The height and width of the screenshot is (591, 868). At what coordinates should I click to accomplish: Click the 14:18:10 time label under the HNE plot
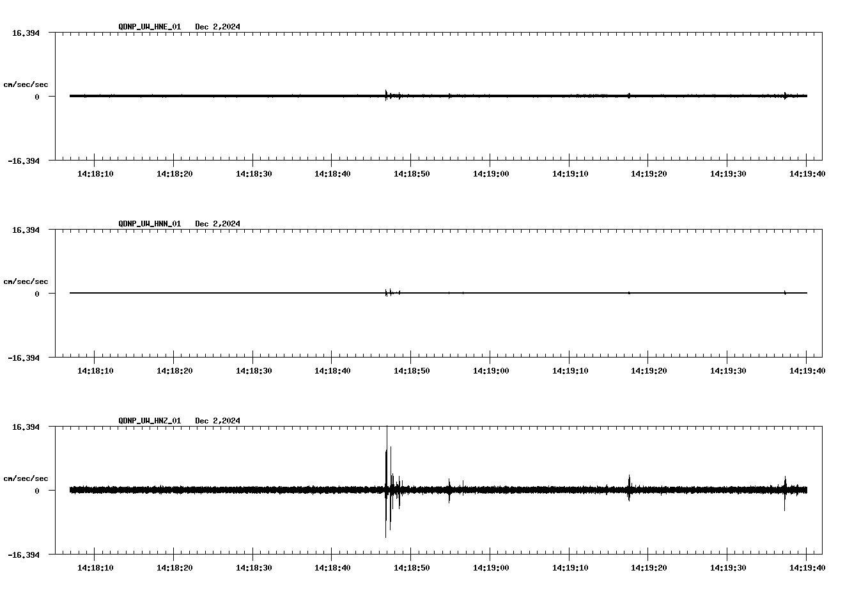[x=95, y=173]
